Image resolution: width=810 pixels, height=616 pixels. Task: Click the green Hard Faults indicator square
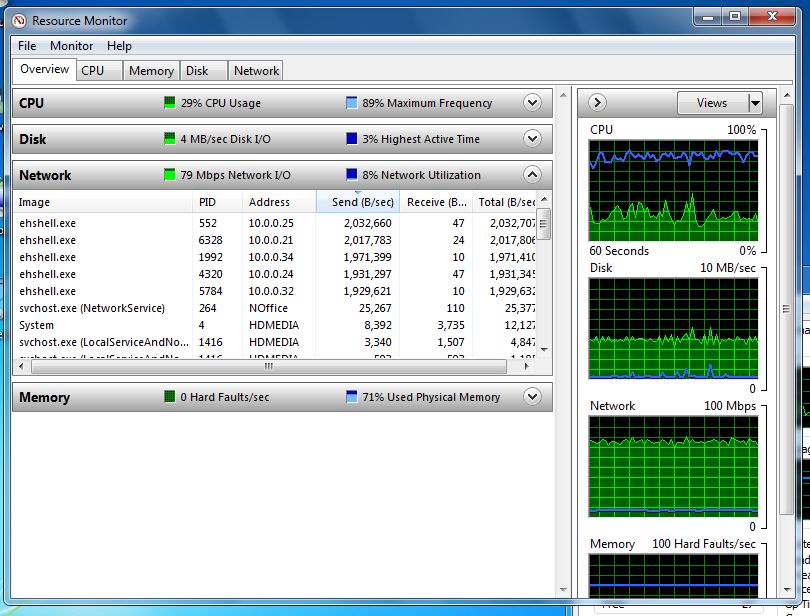(x=169, y=397)
